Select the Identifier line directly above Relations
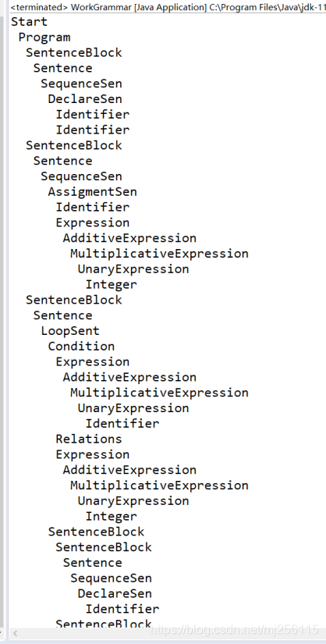 [122, 423]
